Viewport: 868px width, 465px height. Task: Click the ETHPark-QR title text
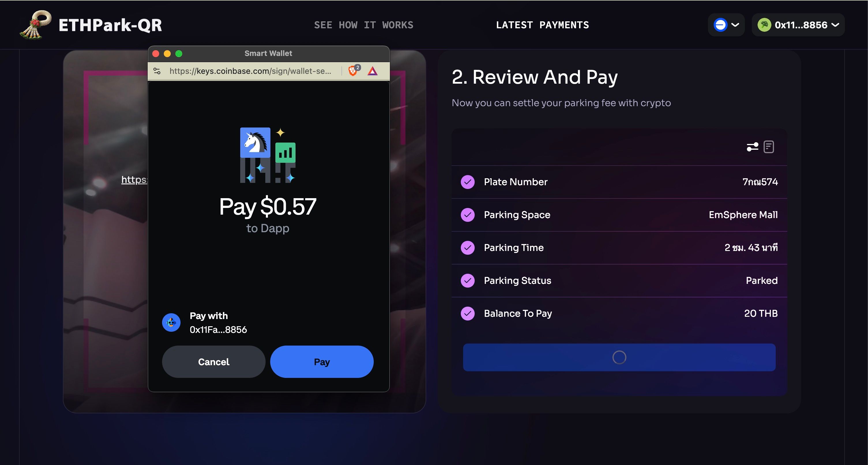point(110,25)
